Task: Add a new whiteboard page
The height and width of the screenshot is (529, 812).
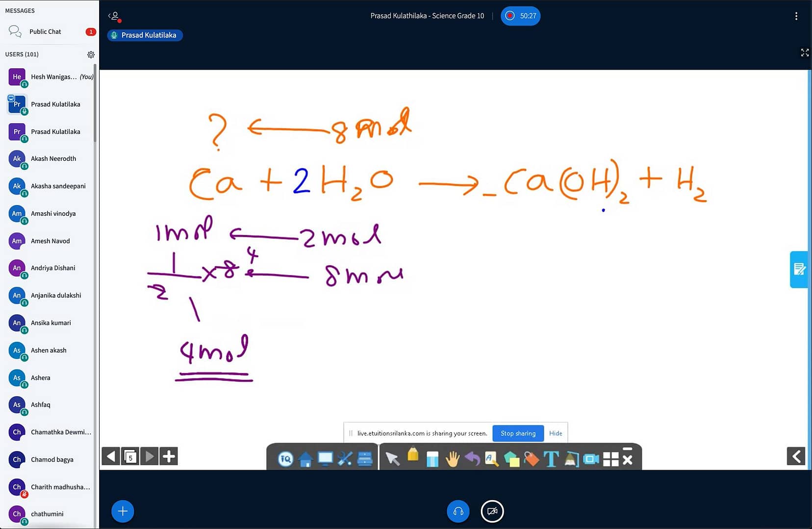Action: coord(169,456)
